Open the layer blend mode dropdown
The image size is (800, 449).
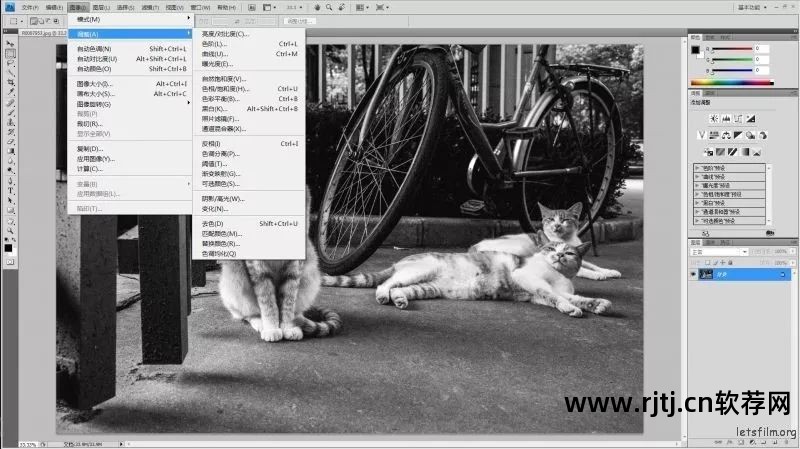pos(715,251)
